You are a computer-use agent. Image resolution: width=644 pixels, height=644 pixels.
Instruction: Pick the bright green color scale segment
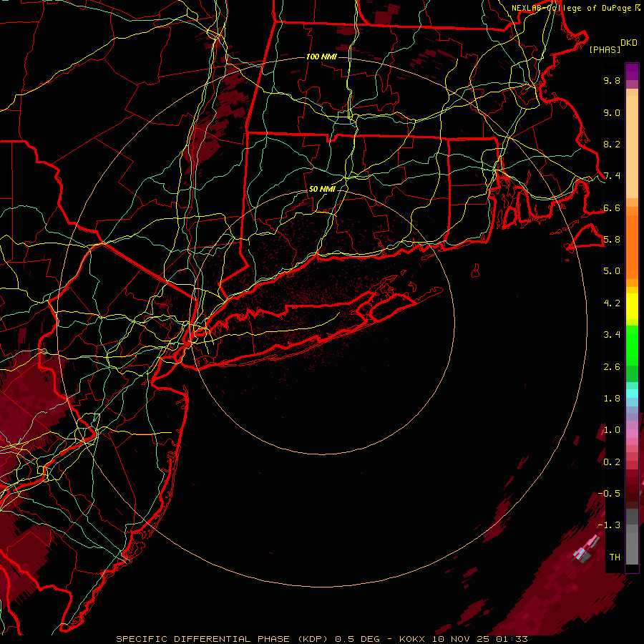tap(632, 347)
